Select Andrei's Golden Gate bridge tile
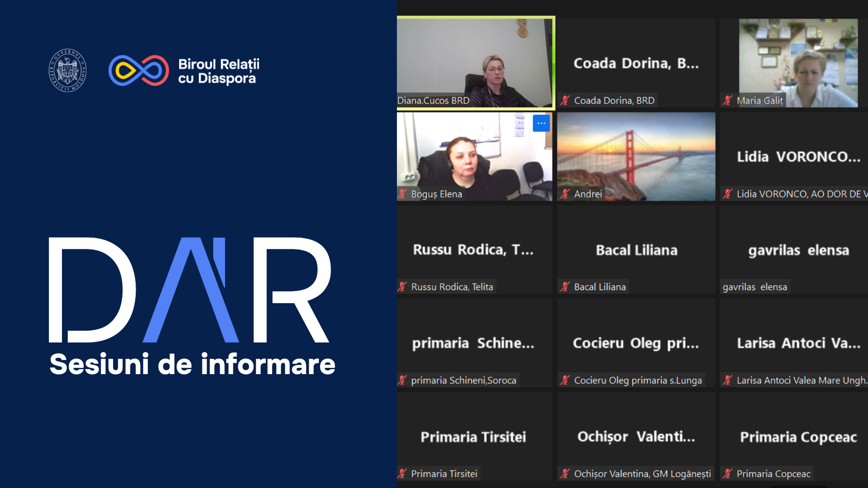 point(636,156)
